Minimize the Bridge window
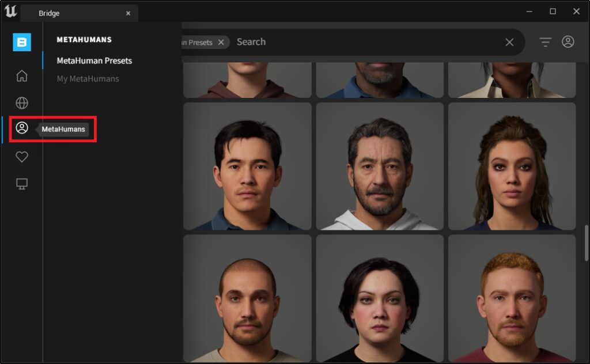Viewport: 590px width, 364px height. 529,12
